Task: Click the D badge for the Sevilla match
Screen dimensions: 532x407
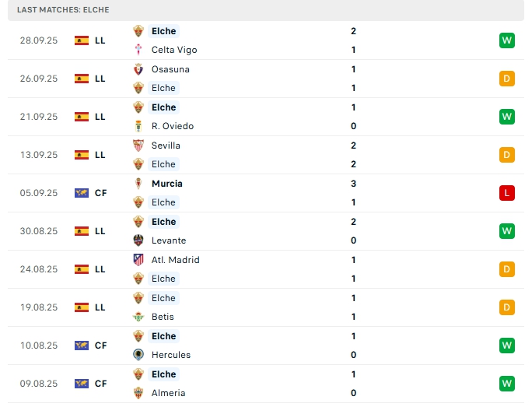Action: [x=508, y=155]
